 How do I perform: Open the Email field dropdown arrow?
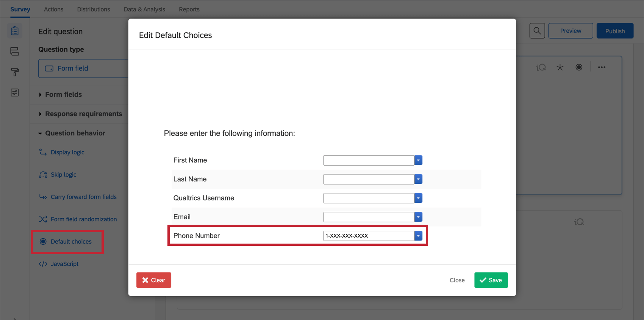click(418, 217)
